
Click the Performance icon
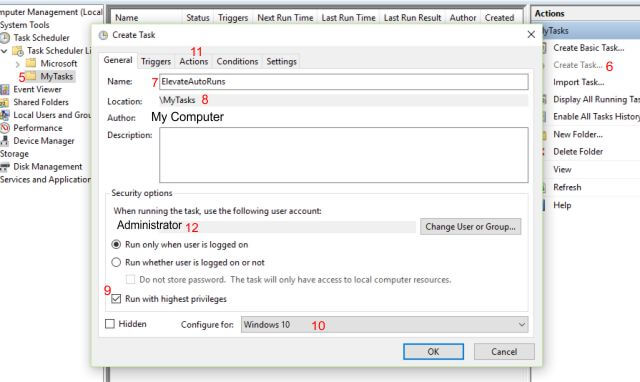tap(4, 128)
